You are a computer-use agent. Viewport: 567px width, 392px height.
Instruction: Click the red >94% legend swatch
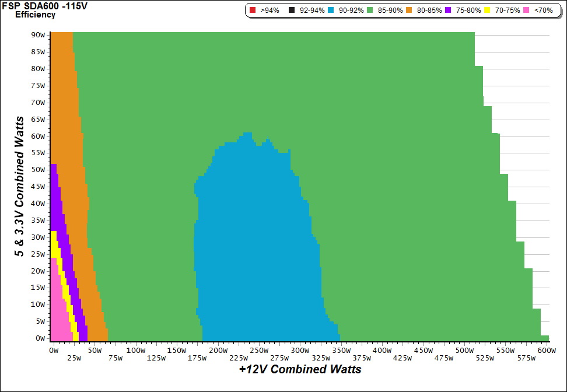(x=252, y=10)
